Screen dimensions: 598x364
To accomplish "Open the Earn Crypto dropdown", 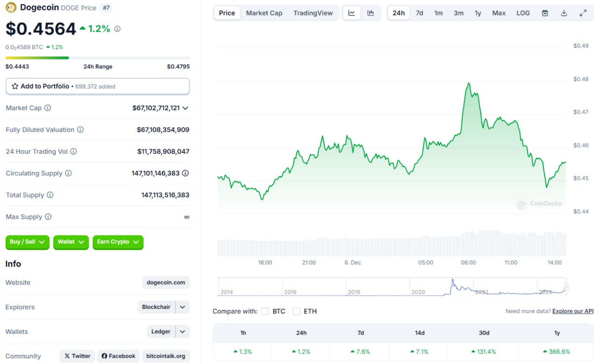I will coord(118,242).
